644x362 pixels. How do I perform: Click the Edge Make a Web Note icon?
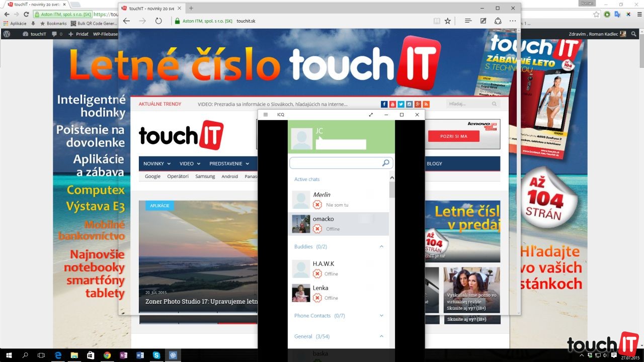[x=483, y=21]
